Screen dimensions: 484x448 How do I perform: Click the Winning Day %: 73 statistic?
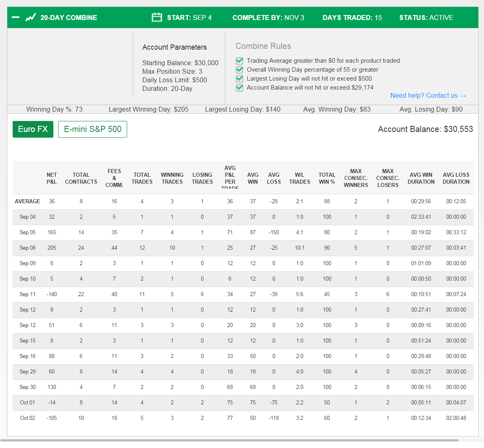click(x=54, y=109)
